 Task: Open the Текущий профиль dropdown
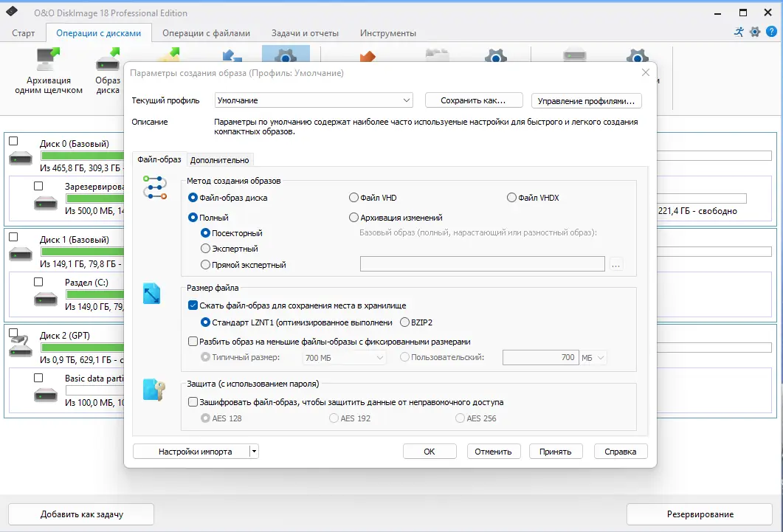click(x=314, y=100)
